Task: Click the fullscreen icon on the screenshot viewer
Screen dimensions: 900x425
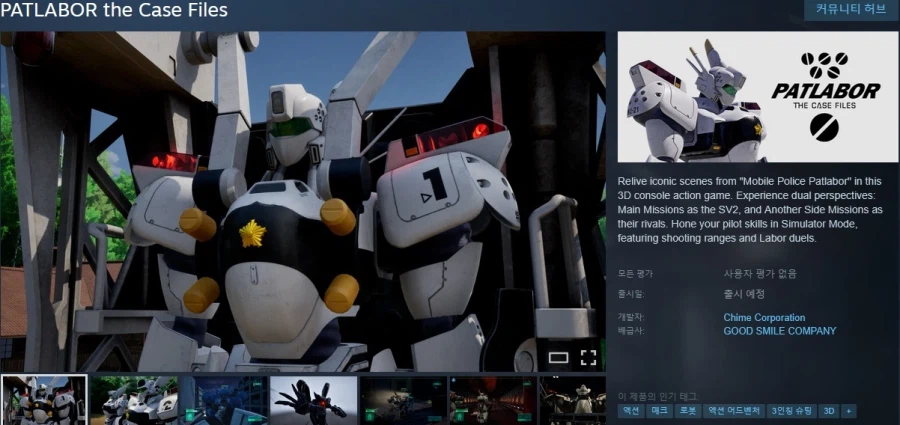Action: tap(588, 357)
